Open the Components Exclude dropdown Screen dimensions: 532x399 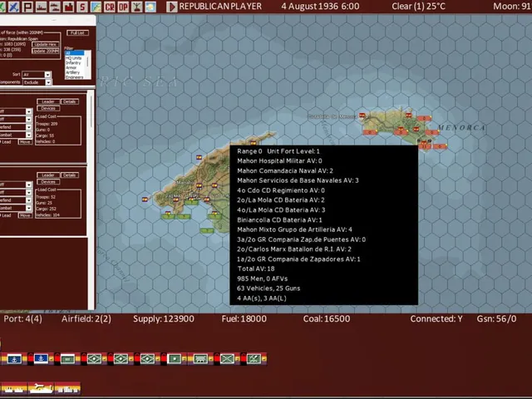tap(37, 82)
